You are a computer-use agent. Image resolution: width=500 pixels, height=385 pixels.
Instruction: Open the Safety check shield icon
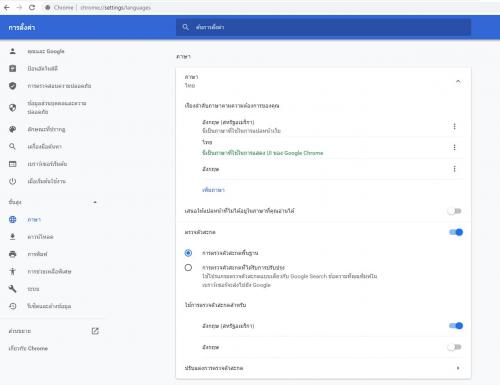13,86
